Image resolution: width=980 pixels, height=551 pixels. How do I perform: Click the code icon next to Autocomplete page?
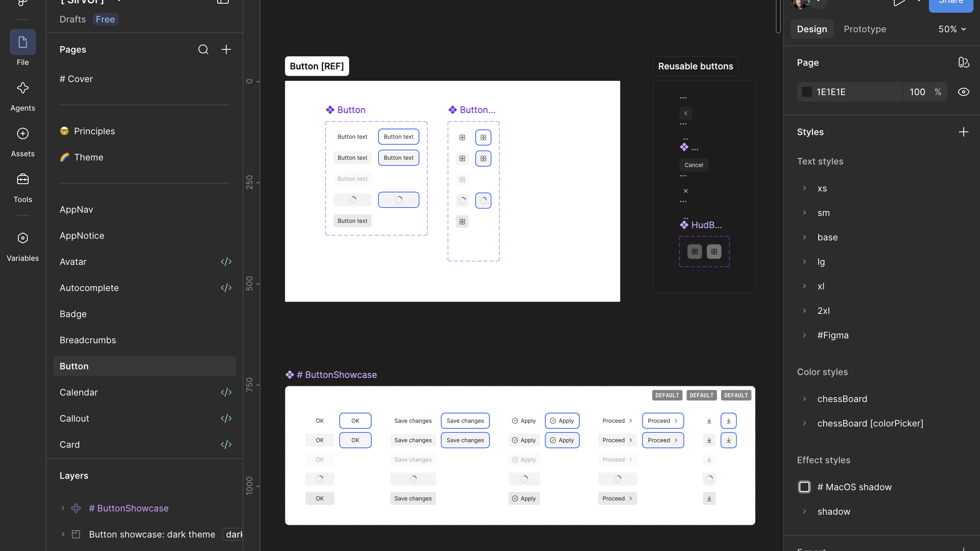[226, 288]
